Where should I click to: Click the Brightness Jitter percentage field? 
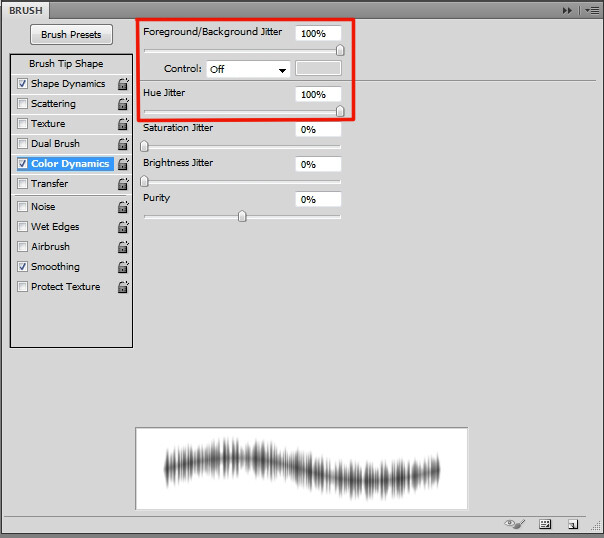point(318,164)
